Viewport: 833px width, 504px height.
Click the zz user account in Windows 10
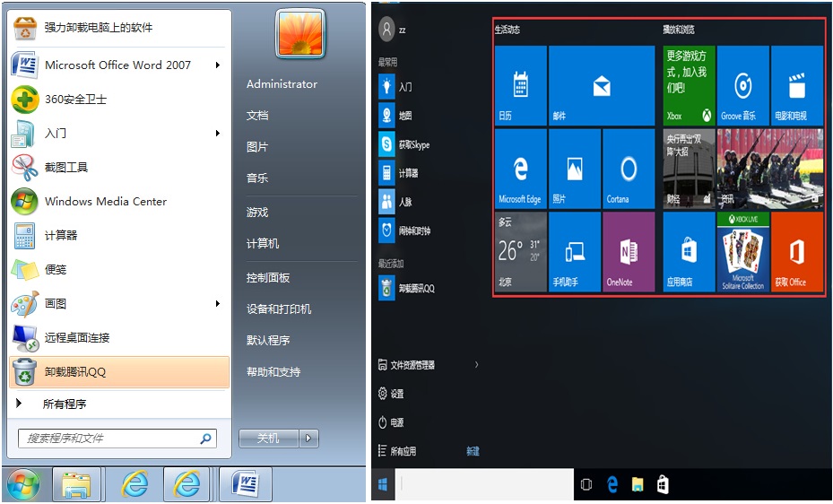(392, 30)
